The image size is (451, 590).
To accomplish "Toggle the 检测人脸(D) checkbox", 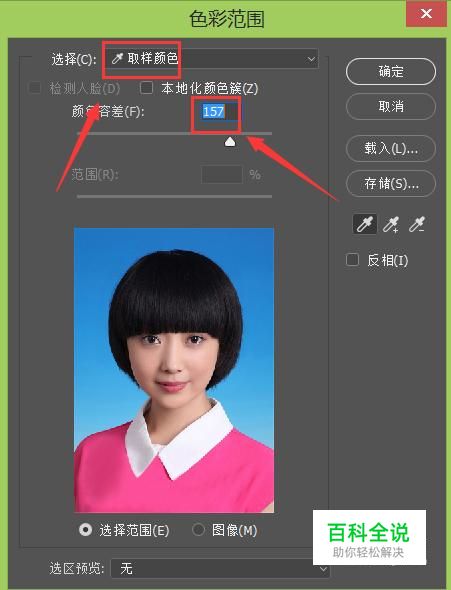I will 35,88.
